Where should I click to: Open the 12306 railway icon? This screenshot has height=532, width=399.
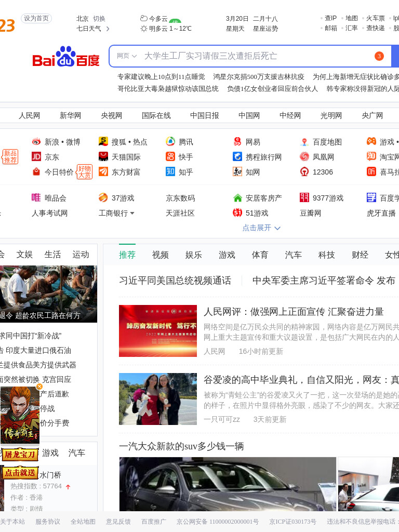click(304, 171)
